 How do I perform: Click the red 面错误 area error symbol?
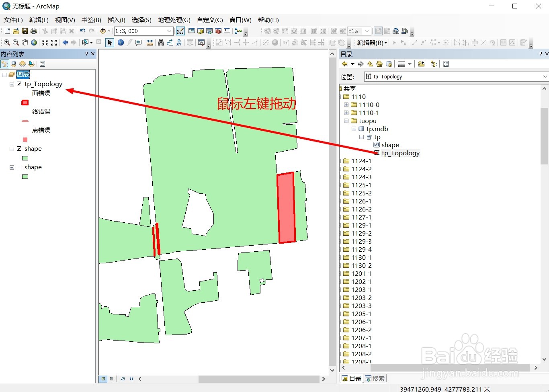(25, 103)
